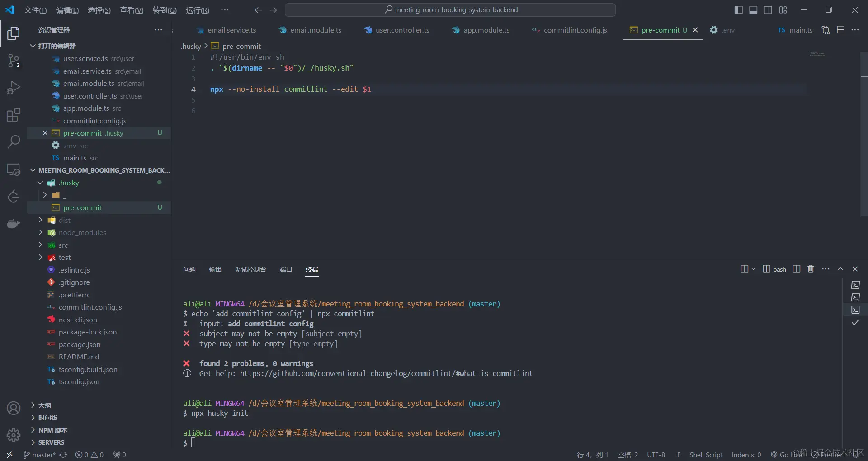Expand the node_modules folder
Image resolution: width=868 pixels, height=461 pixels.
[82, 233]
